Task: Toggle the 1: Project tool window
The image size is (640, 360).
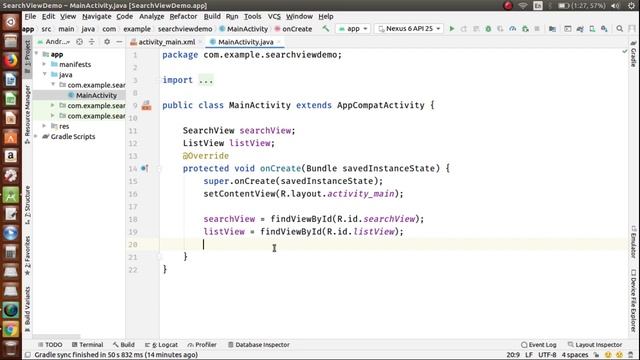Action: [27, 57]
